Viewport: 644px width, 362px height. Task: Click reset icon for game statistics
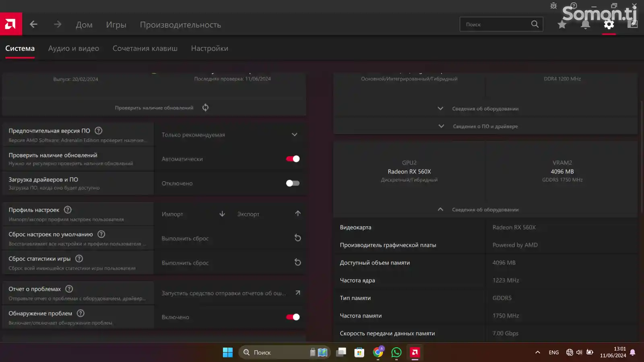298,263
